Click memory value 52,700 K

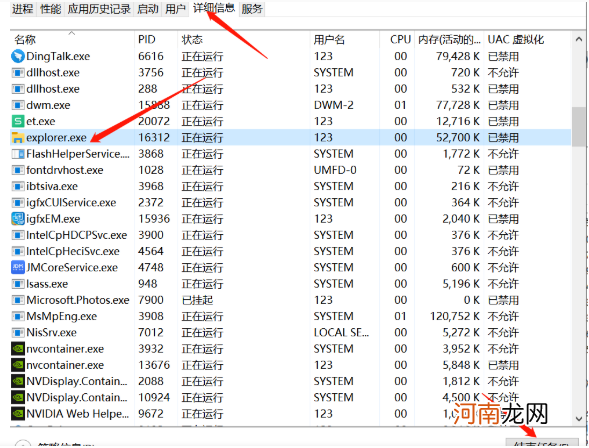coord(458,137)
